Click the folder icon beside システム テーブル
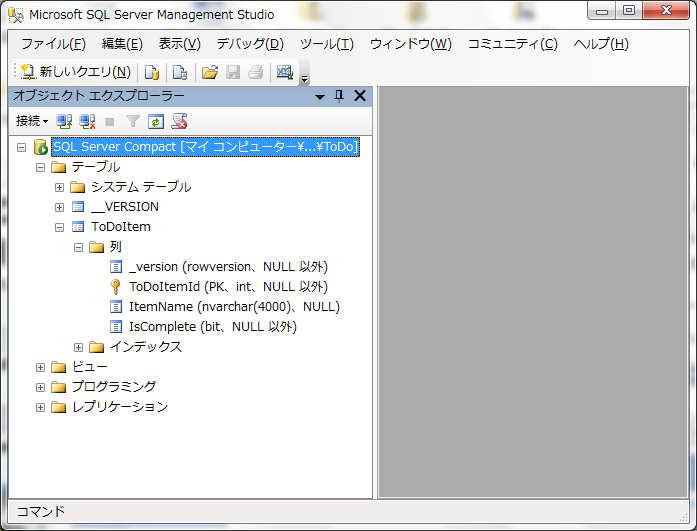 click(77, 187)
